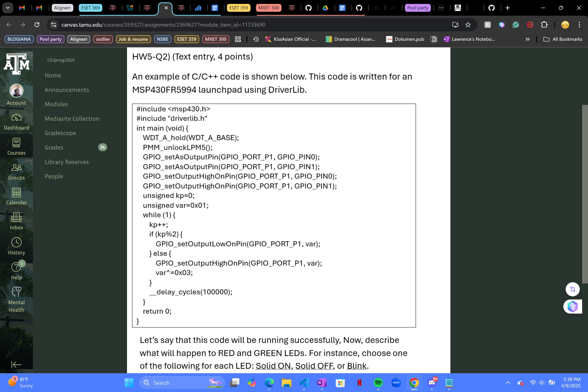
Task: Expand the browser tab search dropdown
Action: [8, 8]
